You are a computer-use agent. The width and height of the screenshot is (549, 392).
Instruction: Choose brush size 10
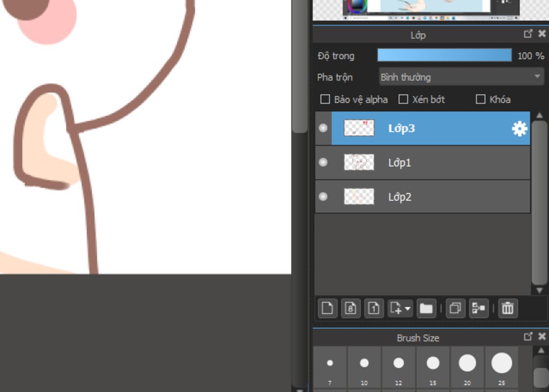[x=364, y=367]
